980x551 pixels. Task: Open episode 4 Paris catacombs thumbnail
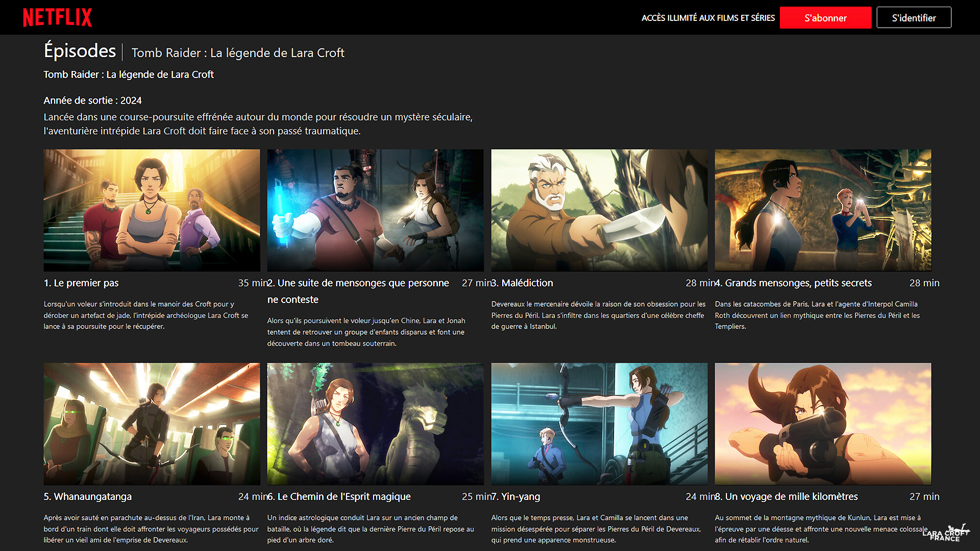(822, 210)
